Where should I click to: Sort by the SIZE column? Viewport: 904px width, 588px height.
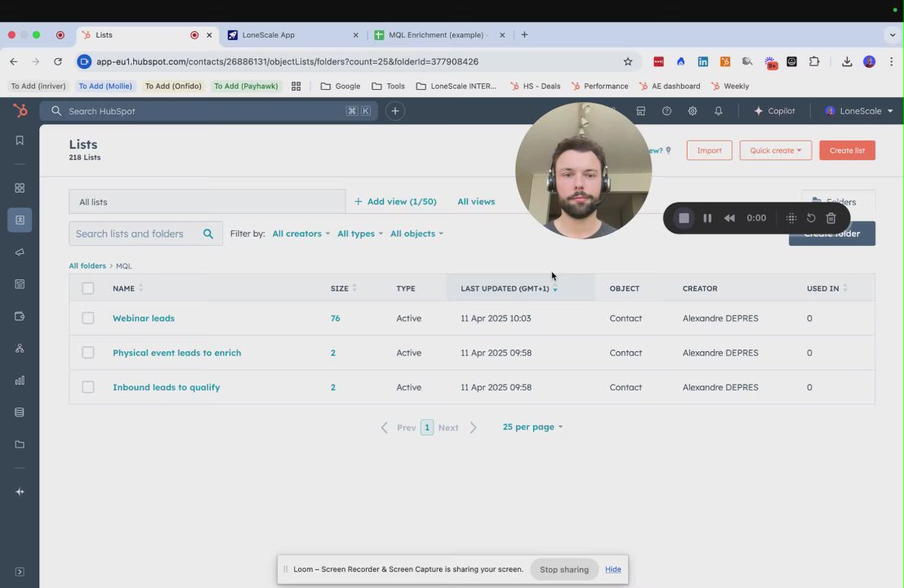(x=344, y=288)
